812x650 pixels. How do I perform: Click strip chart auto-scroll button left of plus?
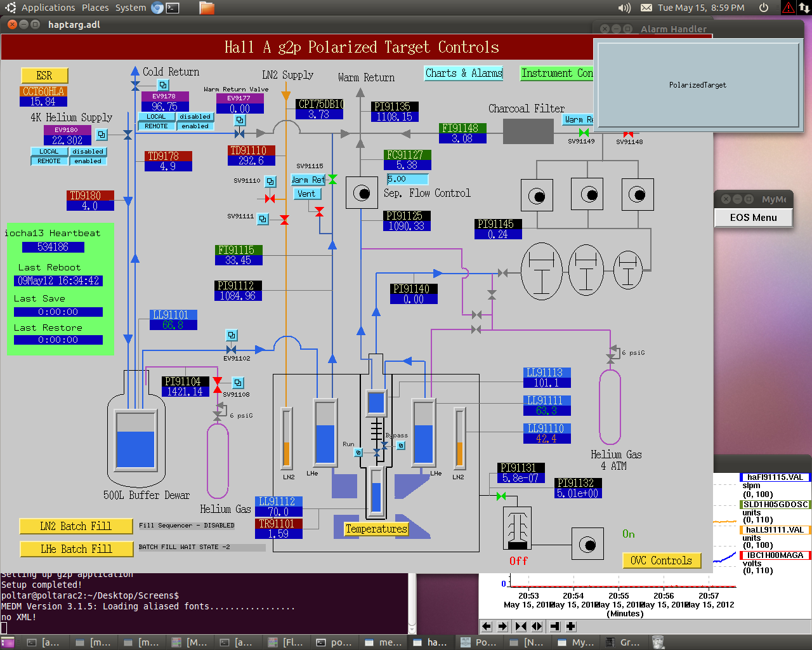[555, 627]
